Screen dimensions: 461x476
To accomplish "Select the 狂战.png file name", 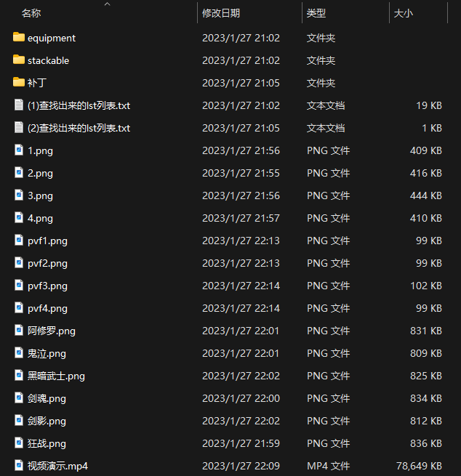I will pos(47,443).
